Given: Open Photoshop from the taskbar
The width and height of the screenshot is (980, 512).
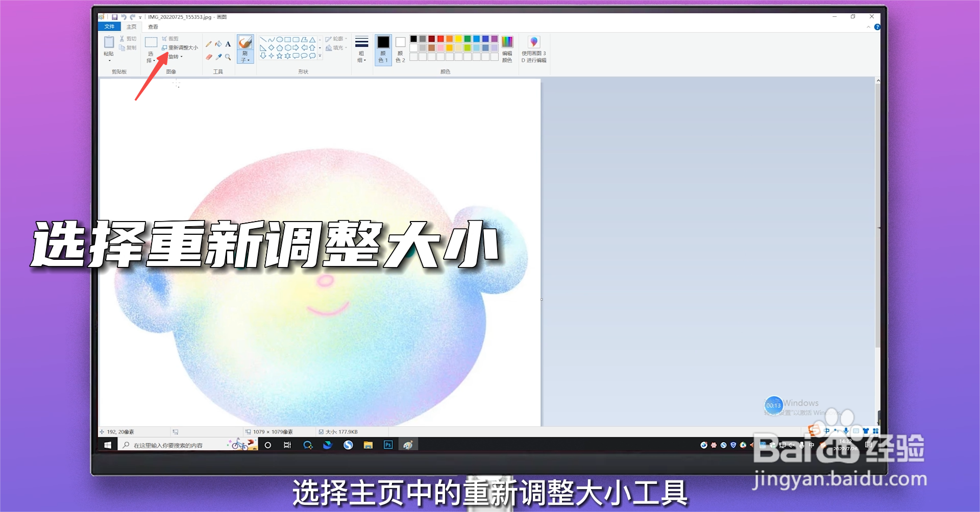Looking at the screenshot, I should click(388, 445).
